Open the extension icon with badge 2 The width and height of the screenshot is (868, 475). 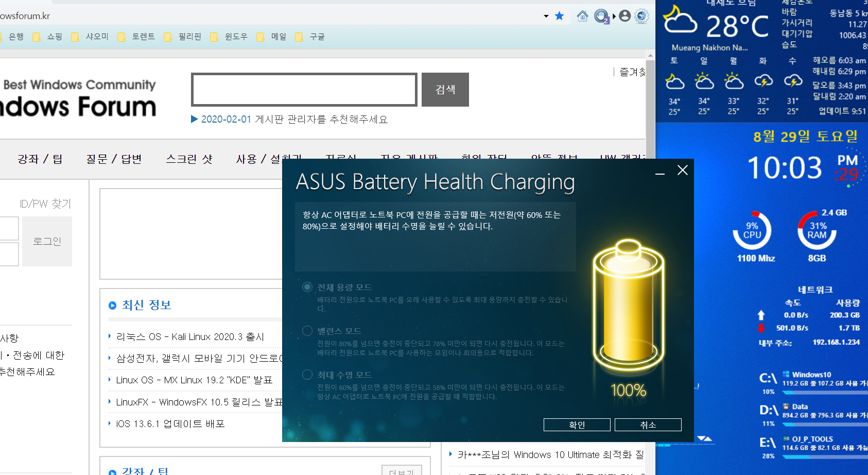click(x=601, y=16)
